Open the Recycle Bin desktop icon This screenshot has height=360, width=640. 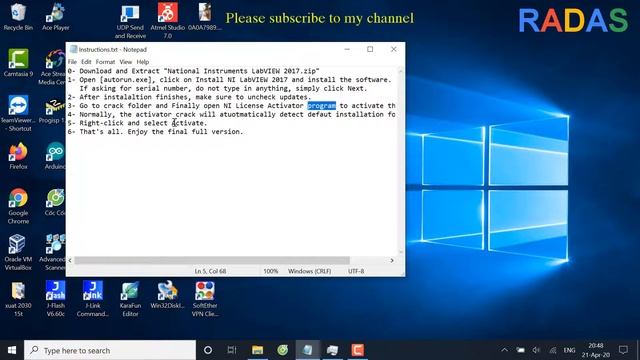(18, 17)
